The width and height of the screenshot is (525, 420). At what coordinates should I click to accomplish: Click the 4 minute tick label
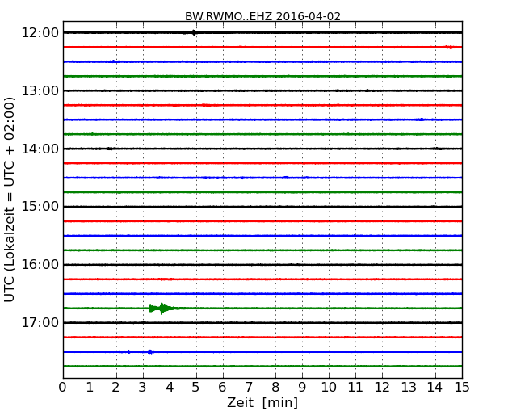(170, 388)
